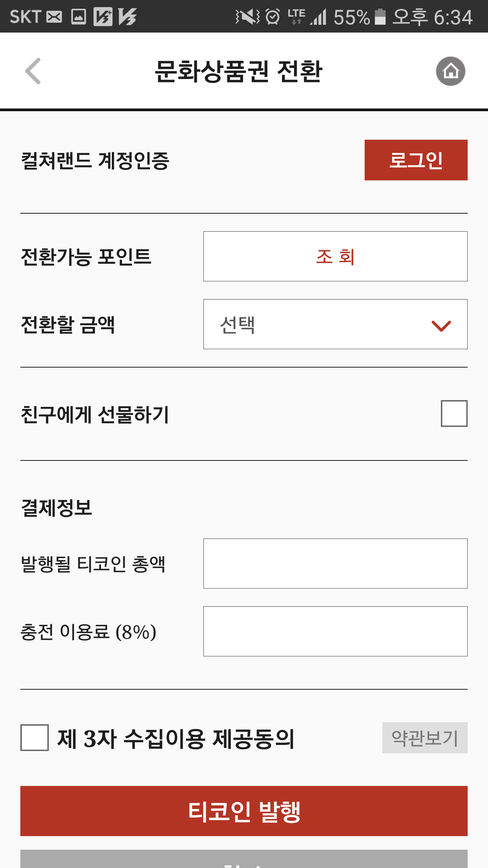Tap the battery icon in status bar
The width and height of the screenshot is (488, 868).
point(380,17)
